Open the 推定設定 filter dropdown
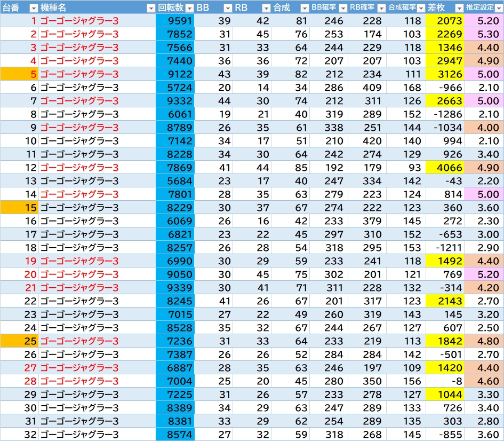This screenshot has height=441, width=504. click(497, 8)
